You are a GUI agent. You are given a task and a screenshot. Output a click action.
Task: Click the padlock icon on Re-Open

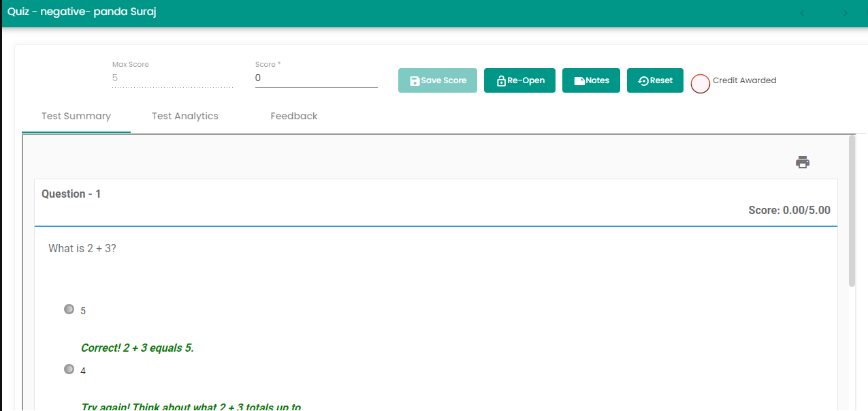tap(501, 80)
